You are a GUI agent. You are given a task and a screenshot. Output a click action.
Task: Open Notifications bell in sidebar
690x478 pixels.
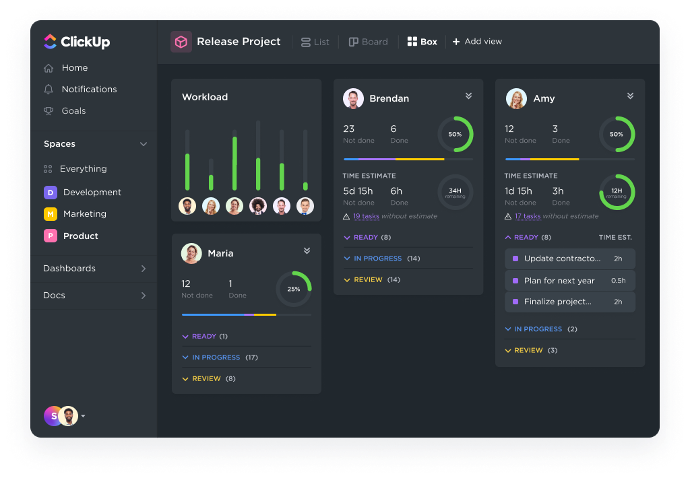point(49,89)
